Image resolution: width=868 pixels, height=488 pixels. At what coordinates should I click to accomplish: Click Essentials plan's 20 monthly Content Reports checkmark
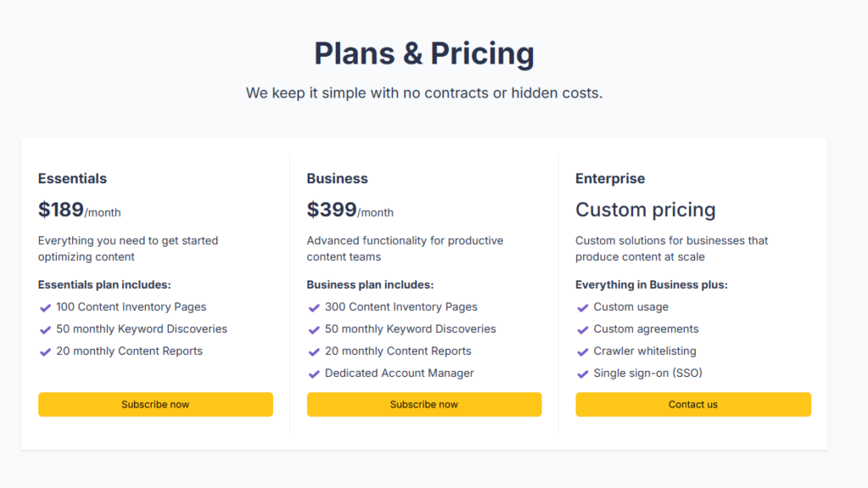(x=46, y=352)
